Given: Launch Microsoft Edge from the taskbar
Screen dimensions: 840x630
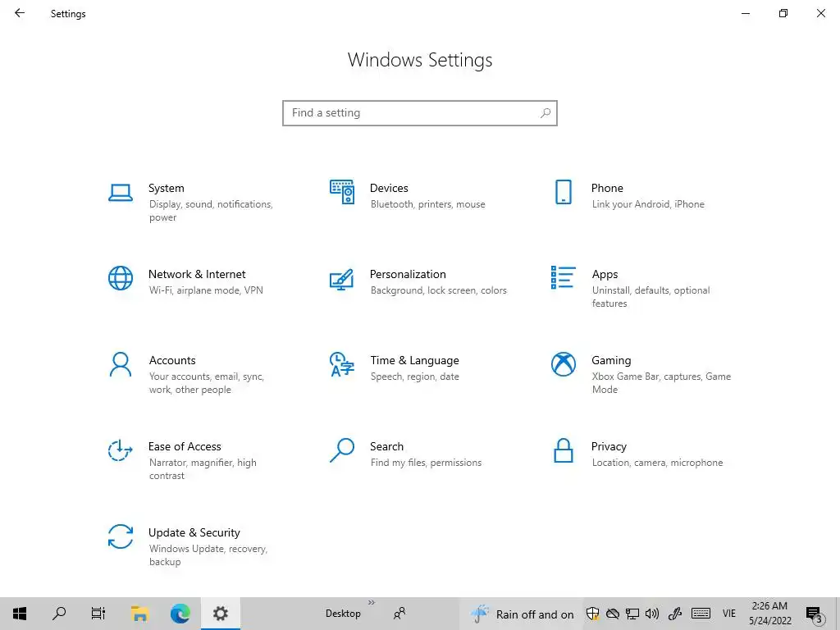Looking at the screenshot, I should click(x=180, y=614).
